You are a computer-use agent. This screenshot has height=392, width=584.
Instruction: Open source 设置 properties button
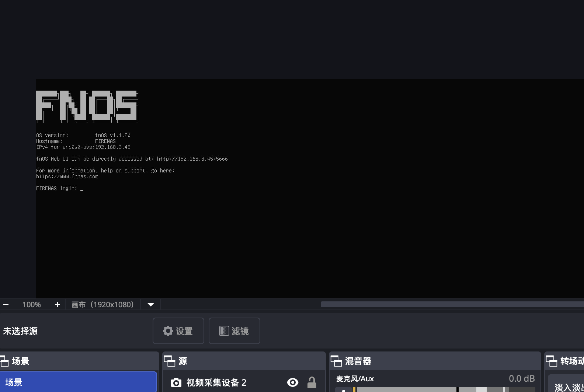pyautogui.click(x=178, y=331)
